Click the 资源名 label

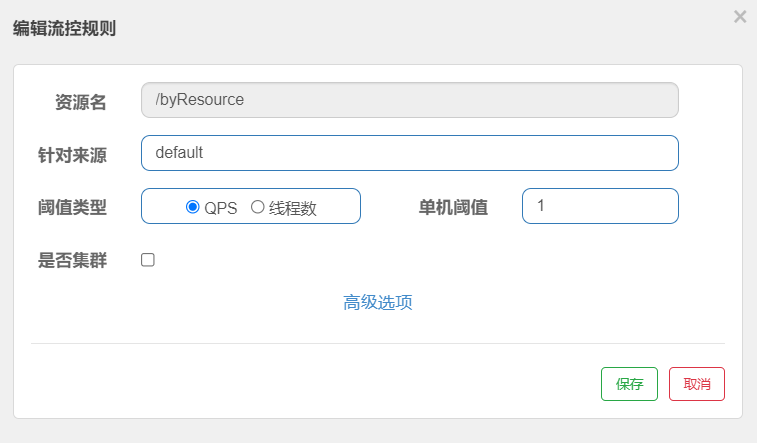click(x=81, y=102)
